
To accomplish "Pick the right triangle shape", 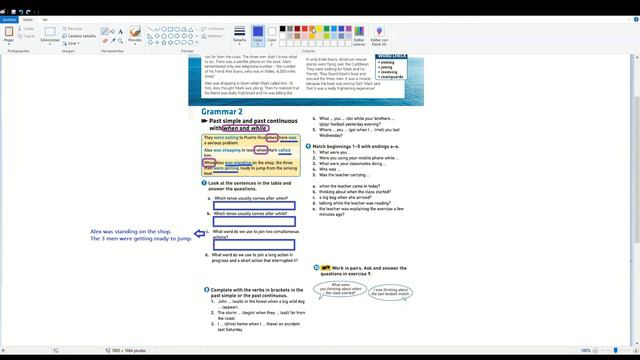I will pyautogui.click(x=150, y=36).
